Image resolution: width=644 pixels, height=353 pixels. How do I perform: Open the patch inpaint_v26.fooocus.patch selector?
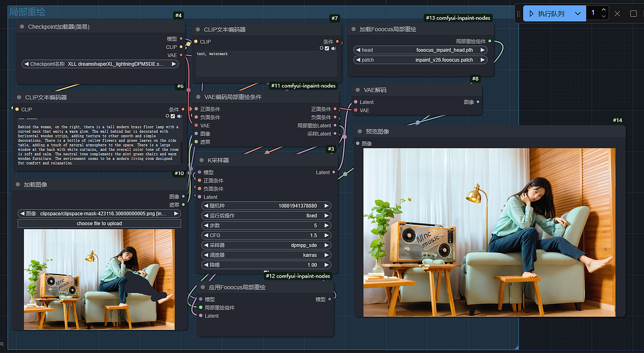click(x=421, y=60)
